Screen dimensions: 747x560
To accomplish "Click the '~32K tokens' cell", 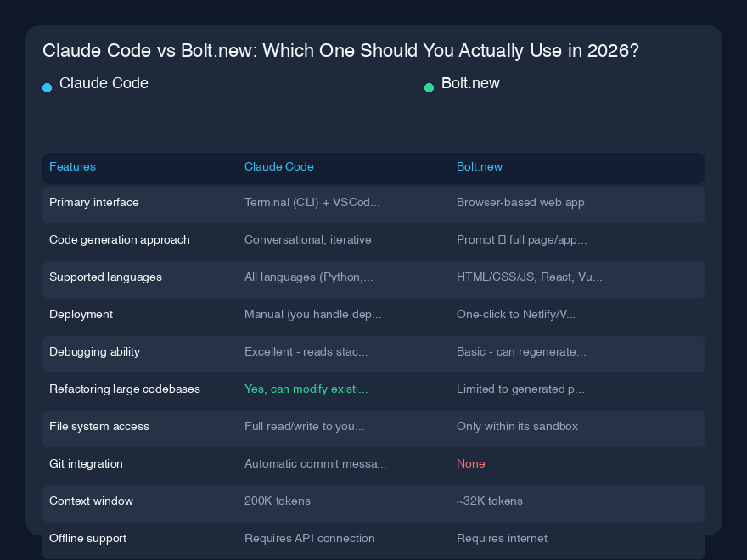I will (490, 501).
